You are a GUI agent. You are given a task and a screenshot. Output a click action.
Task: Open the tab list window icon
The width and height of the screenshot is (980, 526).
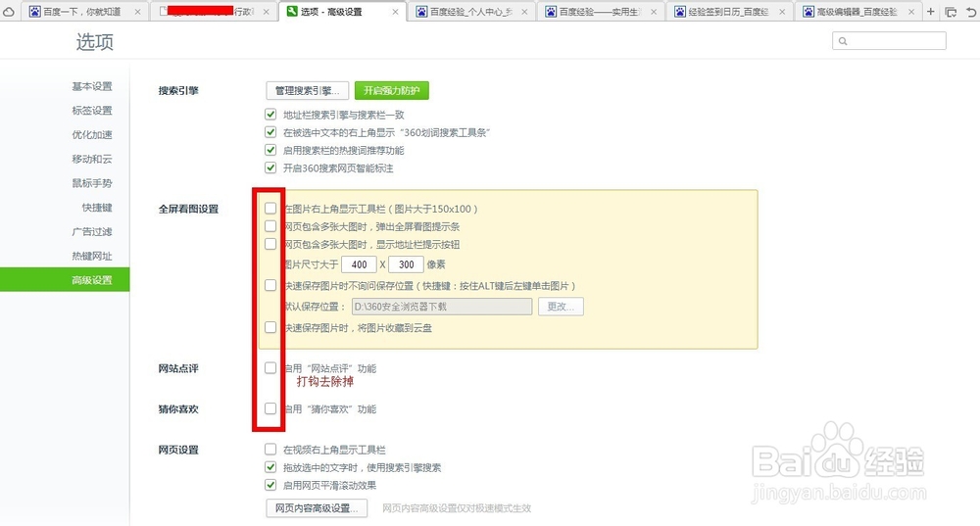coord(951,11)
